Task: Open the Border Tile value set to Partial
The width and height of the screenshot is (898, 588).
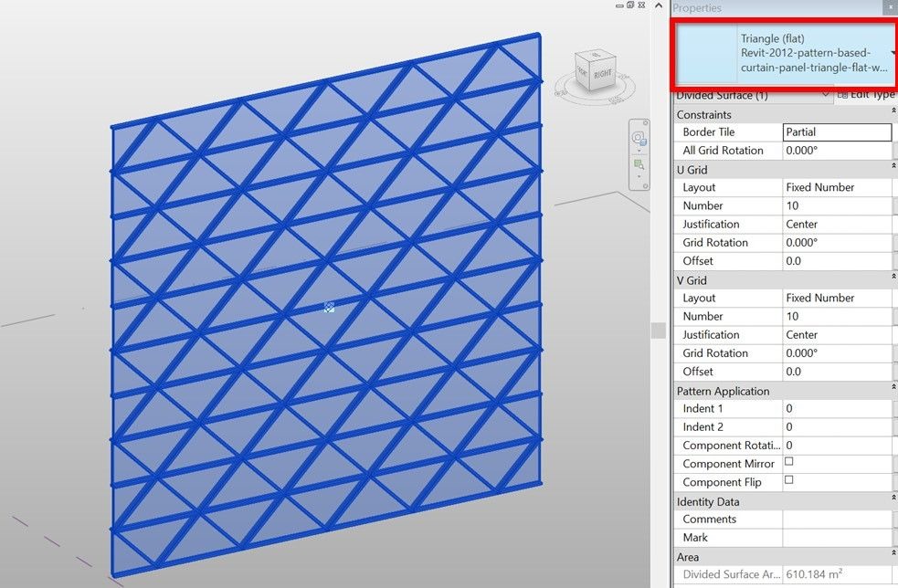Action: coord(835,131)
